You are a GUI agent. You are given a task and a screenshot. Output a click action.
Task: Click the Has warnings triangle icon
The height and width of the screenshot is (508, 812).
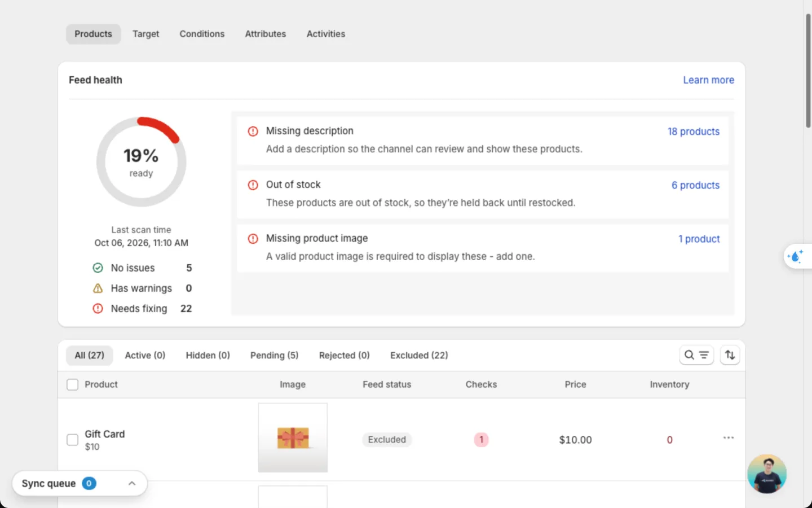click(x=98, y=288)
